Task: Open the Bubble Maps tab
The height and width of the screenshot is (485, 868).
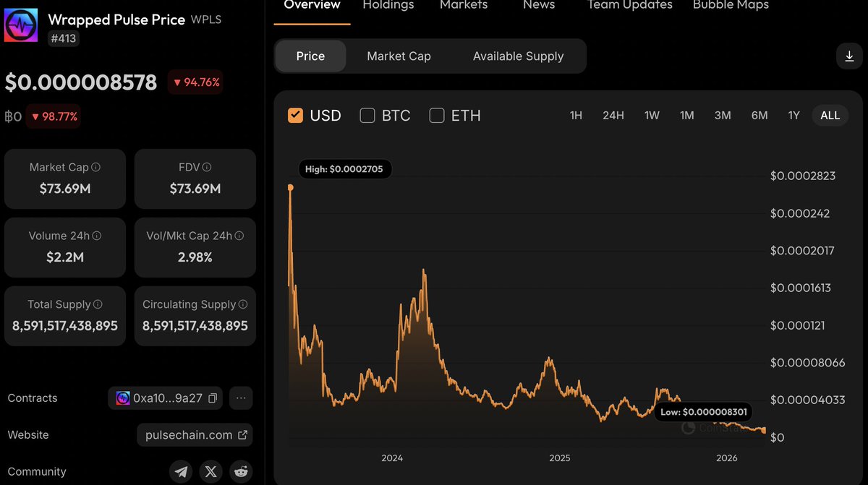Action: coord(731,6)
